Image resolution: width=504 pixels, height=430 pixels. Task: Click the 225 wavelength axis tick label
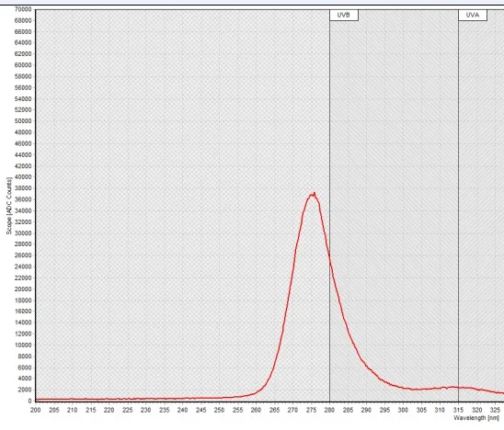127,410
